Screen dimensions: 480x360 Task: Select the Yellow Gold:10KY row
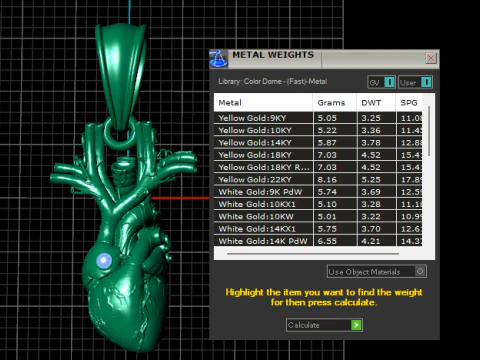(x=318, y=130)
